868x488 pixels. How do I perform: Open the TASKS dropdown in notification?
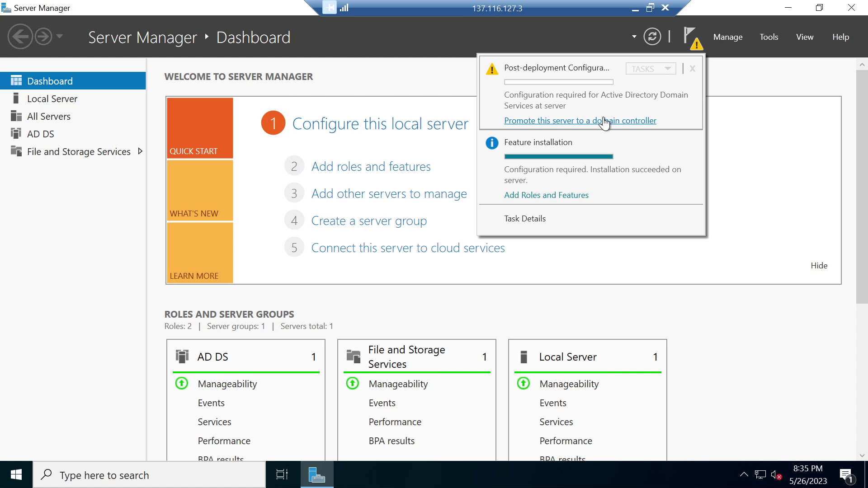click(x=651, y=69)
